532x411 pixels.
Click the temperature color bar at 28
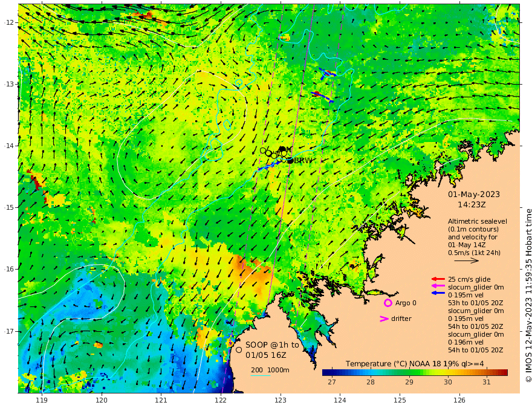(371, 372)
